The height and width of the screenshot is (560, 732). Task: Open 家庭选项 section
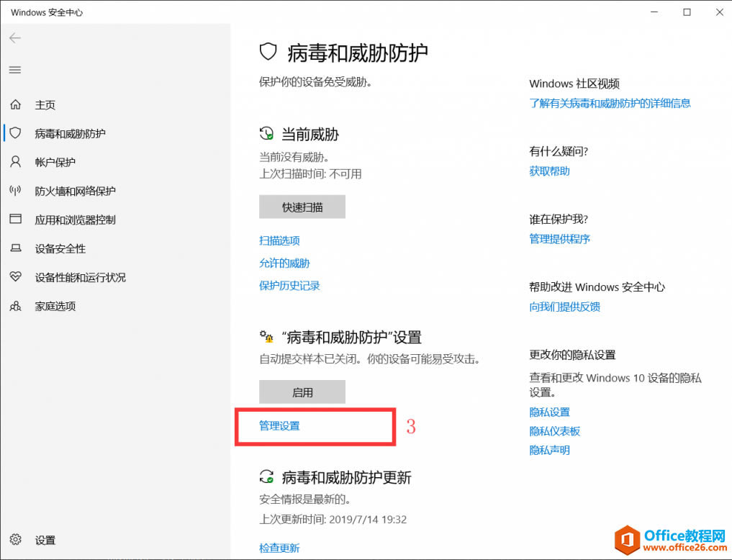click(x=55, y=307)
